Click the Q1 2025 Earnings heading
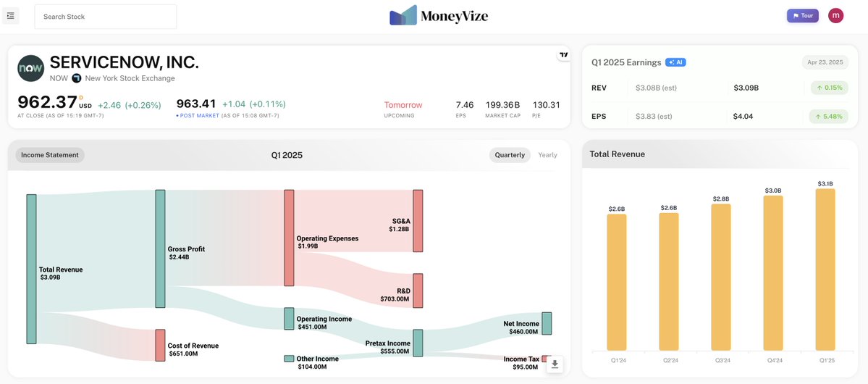Viewport: 868px width, 384px height. pos(626,62)
